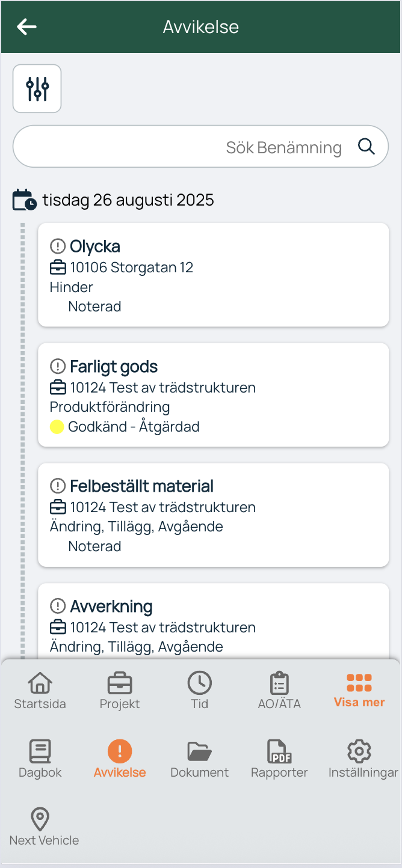402x868 pixels.
Task: Click the AO/ÄTA clipboard icon
Action: click(279, 683)
